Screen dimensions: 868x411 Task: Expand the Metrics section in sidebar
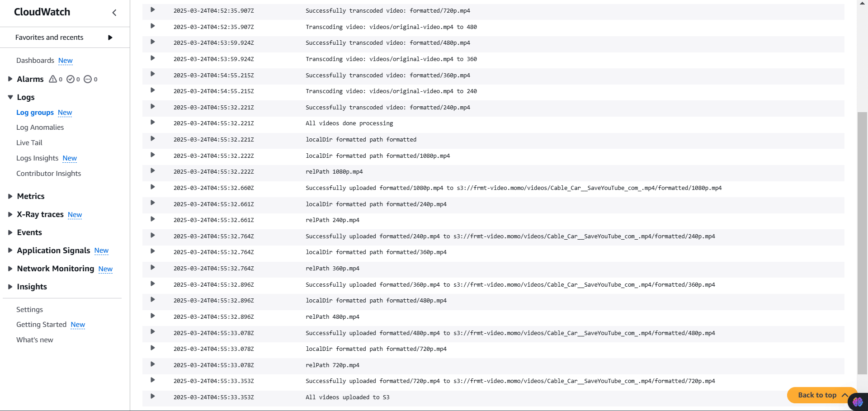[10, 196]
